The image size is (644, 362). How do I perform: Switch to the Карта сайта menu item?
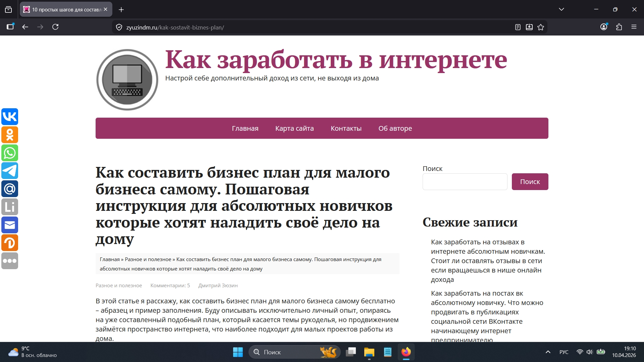pyautogui.click(x=294, y=128)
